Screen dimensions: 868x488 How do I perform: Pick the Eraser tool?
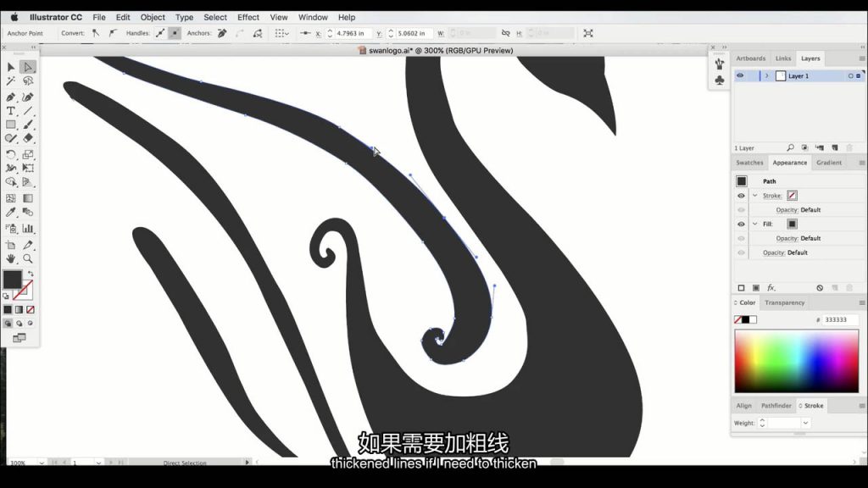(28, 138)
